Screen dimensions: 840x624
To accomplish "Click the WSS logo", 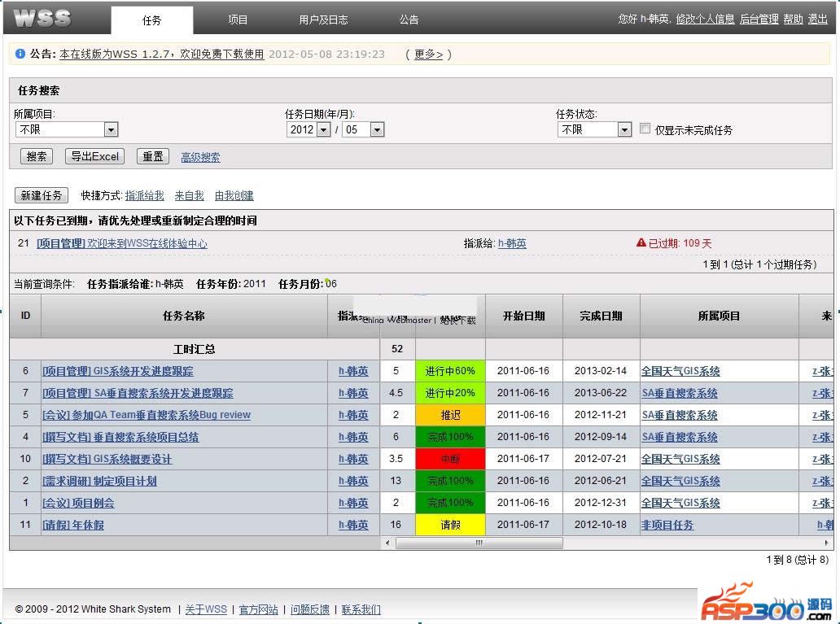I will coord(42,18).
